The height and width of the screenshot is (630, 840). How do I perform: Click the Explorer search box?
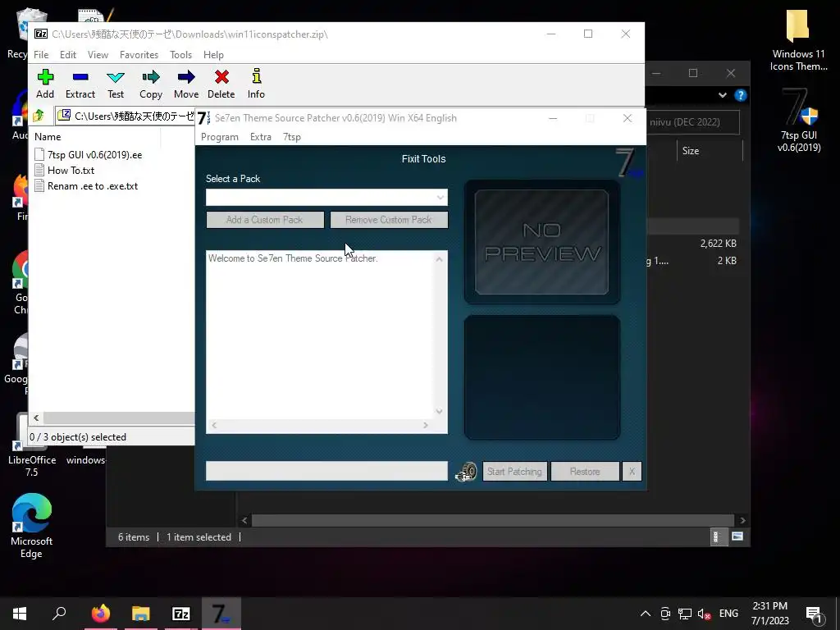tap(692, 122)
